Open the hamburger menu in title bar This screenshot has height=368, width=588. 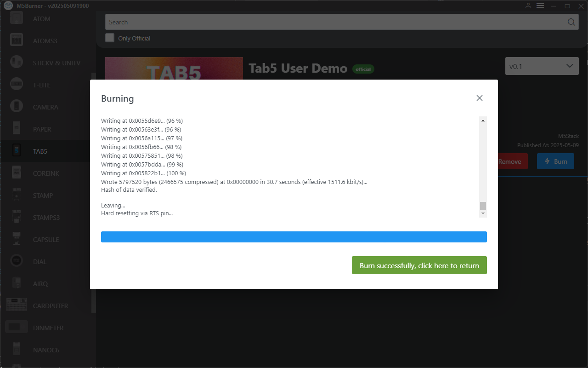coord(540,6)
